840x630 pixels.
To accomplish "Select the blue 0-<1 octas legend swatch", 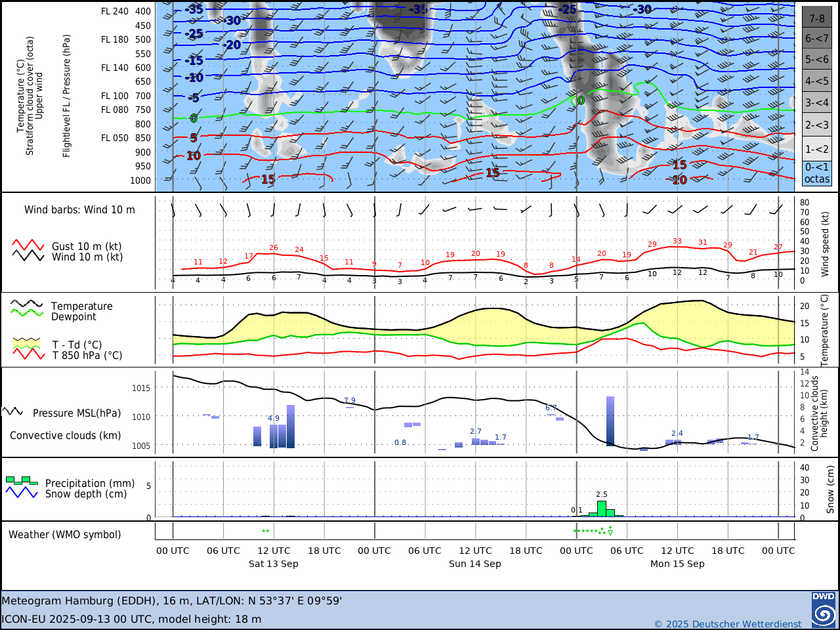I will pyautogui.click(x=817, y=173).
